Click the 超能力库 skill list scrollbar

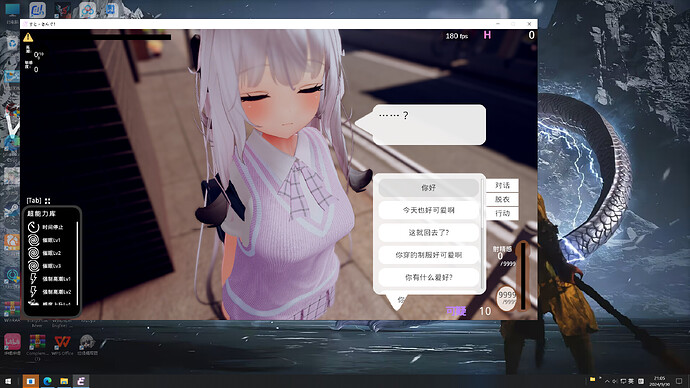(77, 263)
